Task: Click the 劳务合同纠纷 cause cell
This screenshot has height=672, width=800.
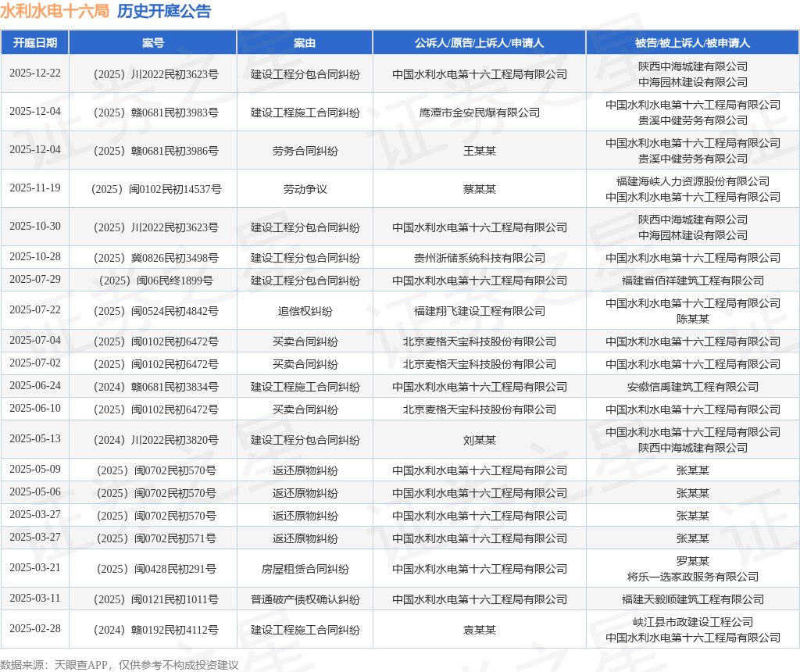Action: pyautogui.click(x=305, y=151)
